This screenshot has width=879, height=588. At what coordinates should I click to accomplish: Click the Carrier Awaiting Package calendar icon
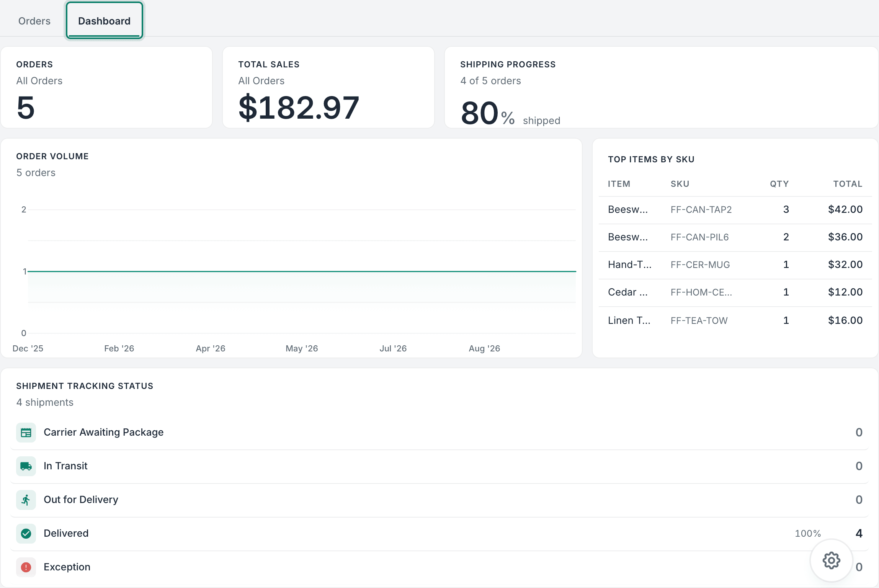(26, 433)
